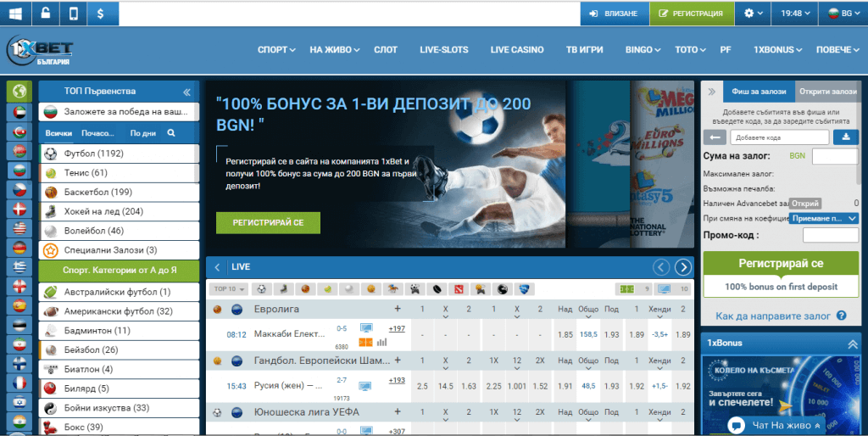
Task: Click the ВЛИЗАНЕ login button
Action: 615,14
